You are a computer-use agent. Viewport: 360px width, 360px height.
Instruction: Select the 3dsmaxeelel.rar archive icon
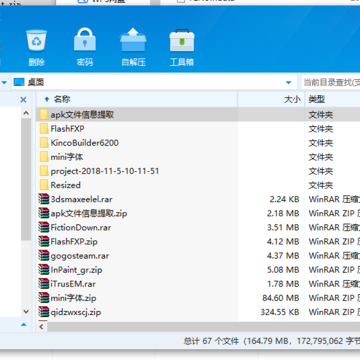(x=44, y=199)
